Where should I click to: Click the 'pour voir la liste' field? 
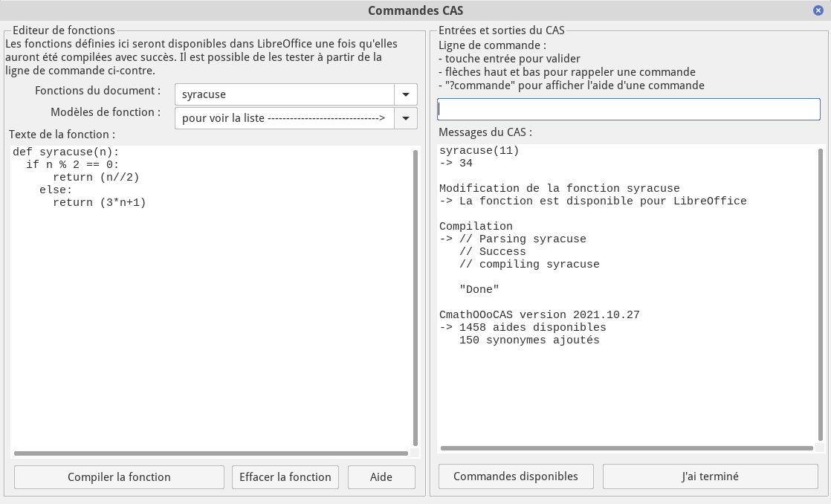[284, 118]
